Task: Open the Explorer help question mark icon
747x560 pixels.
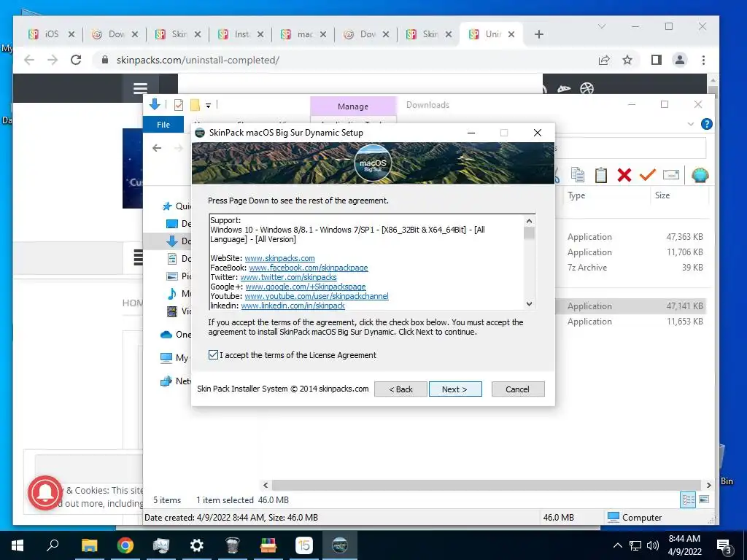Action: pyautogui.click(x=706, y=124)
